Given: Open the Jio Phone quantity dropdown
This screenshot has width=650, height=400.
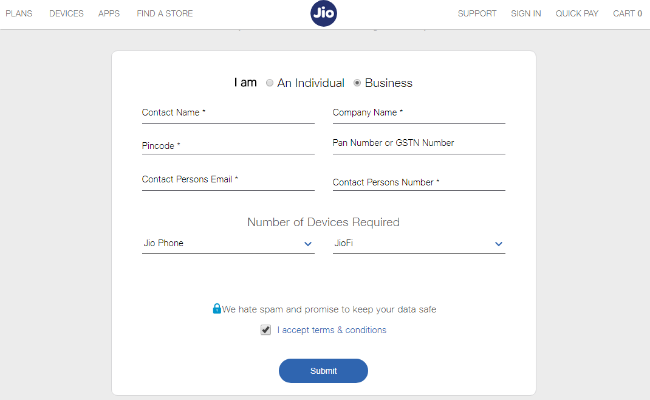Looking at the screenshot, I should pos(228,243).
